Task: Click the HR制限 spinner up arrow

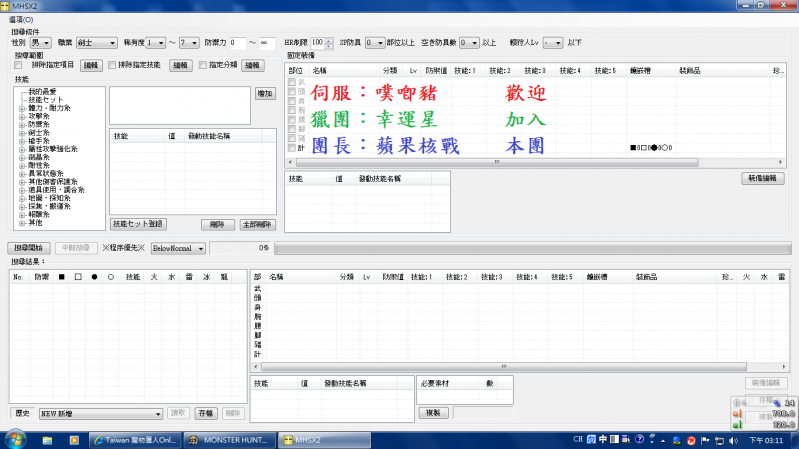Action: point(329,40)
